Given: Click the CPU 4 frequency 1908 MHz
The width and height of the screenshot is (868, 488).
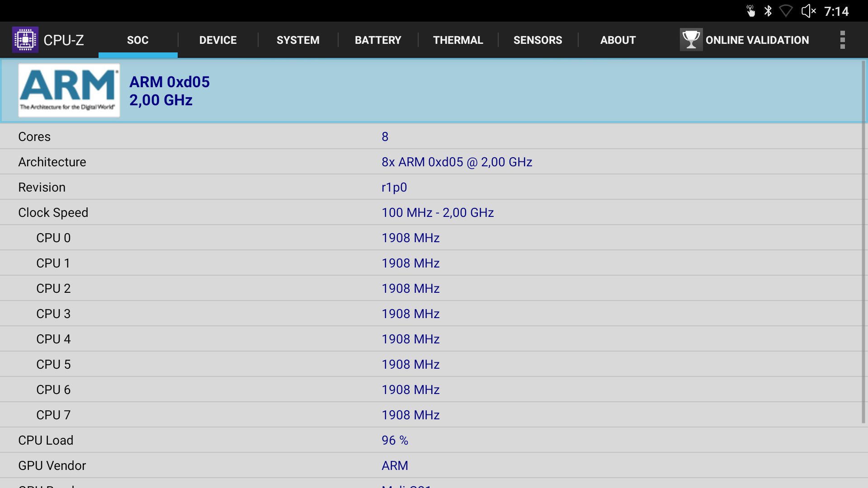Looking at the screenshot, I should [x=410, y=339].
